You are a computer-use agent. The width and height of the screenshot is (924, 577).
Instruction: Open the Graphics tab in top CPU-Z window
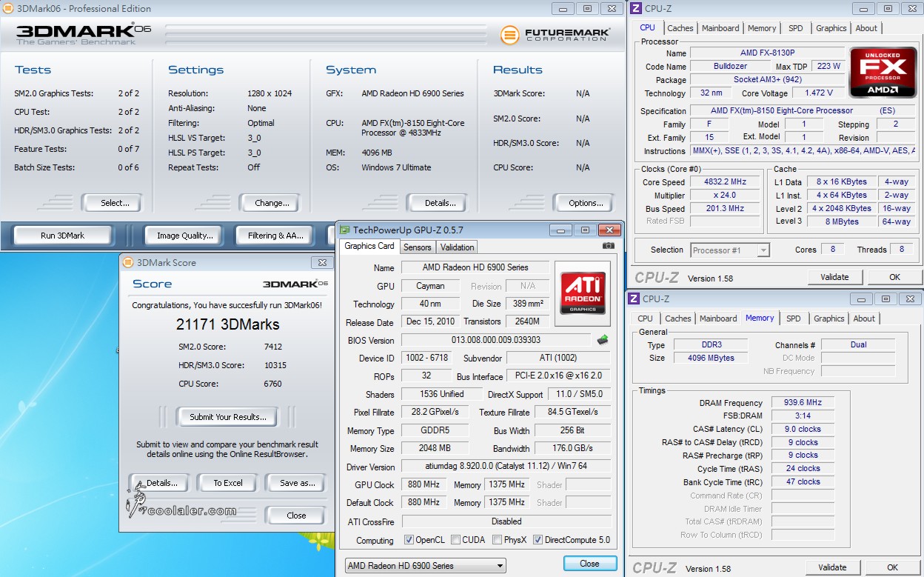point(831,28)
